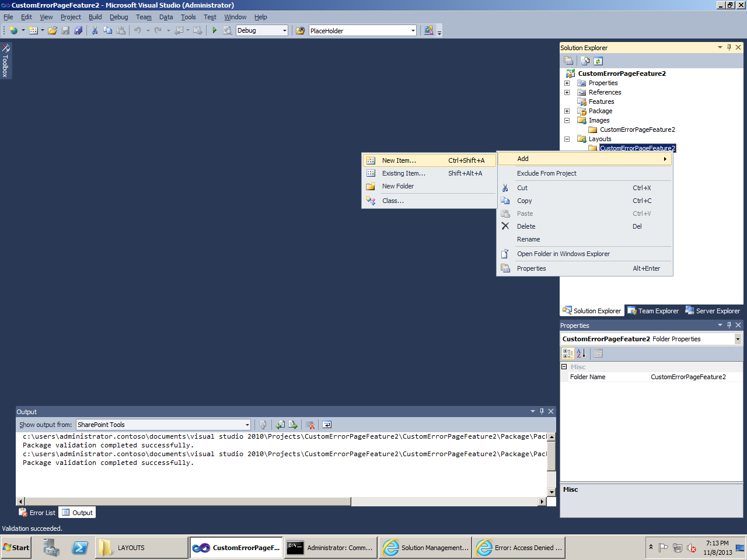Viewport: 747px width, 560px height.
Task: Click the Save All toolbar icon
Action: point(78,30)
